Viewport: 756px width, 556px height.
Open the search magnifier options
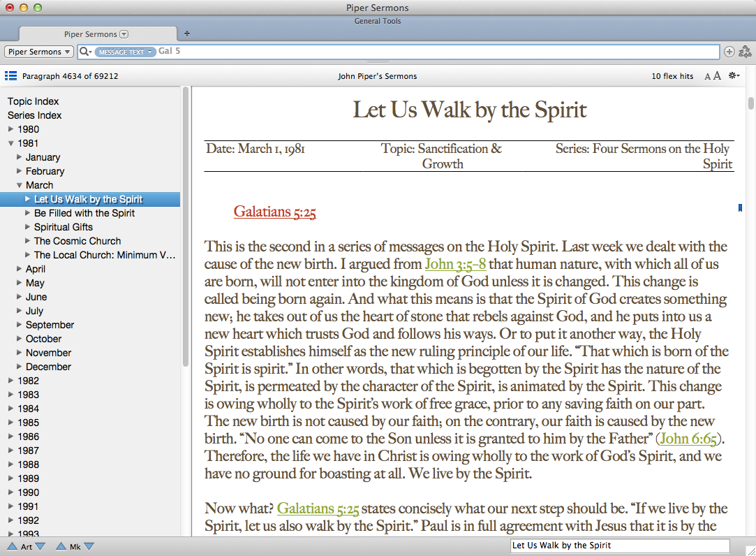point(85,51)
